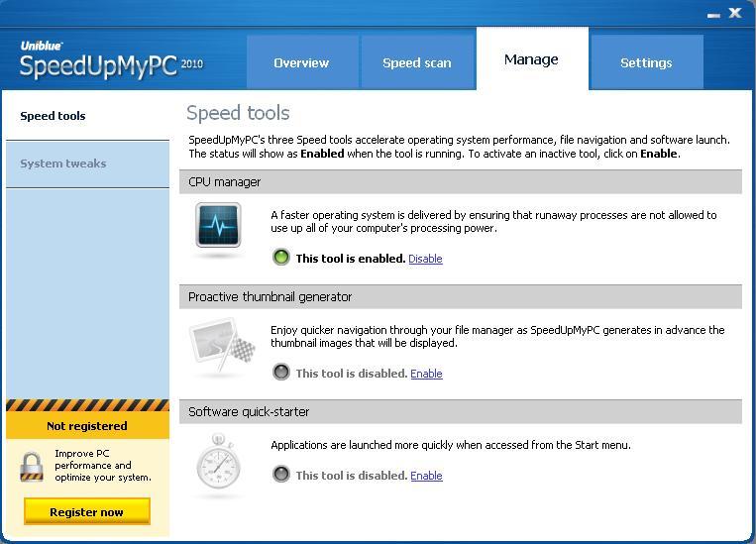Viewport: 756px width, 544px height.
Task: Select the Manage tab
Action: pyautogui.click(x=532, y=59)
